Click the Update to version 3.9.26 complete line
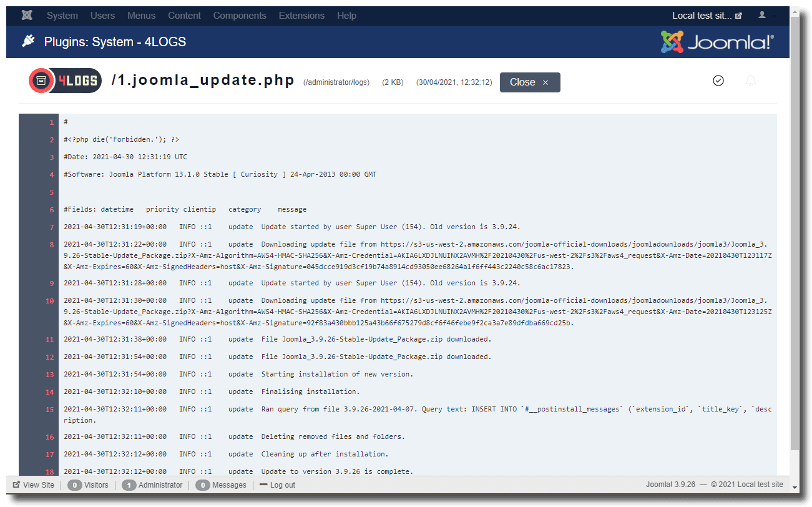The width and height of the screenshot is (812, 507). tap(238, 471)
